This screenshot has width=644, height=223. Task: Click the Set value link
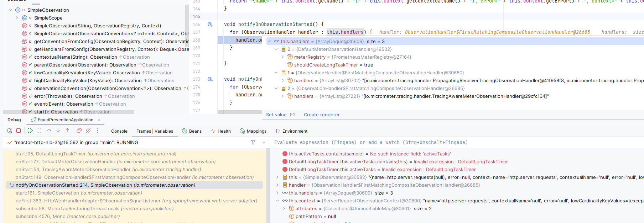coord(276,115)
